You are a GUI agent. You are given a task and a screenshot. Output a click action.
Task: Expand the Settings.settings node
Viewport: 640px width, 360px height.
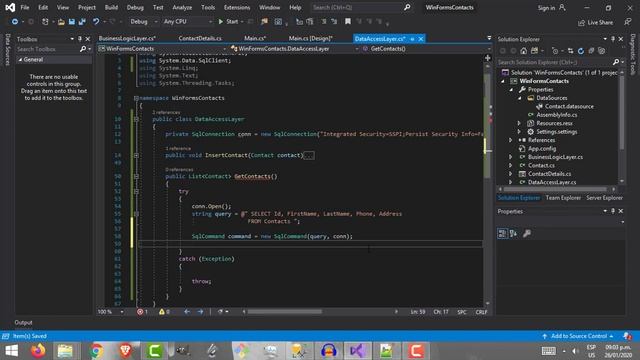coord(519,131)
